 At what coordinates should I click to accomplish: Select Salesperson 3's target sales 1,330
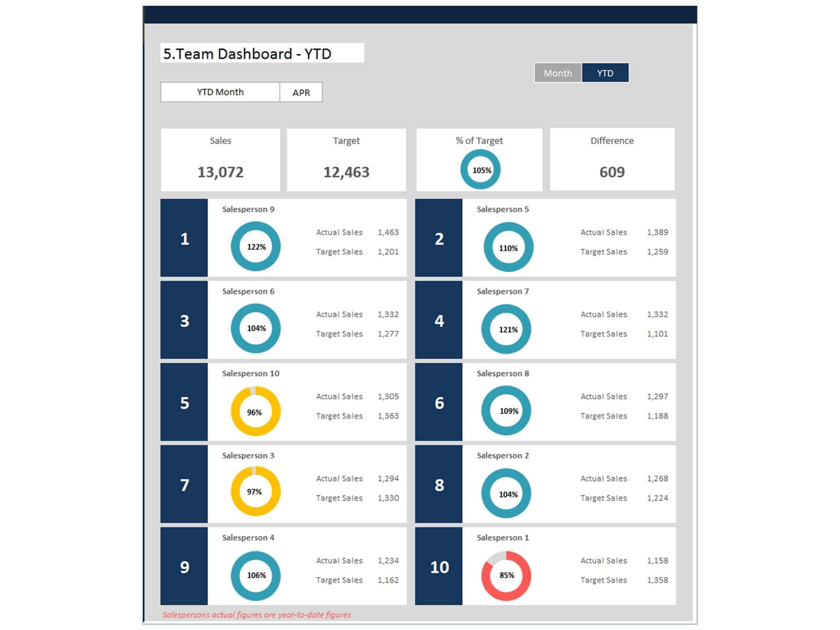tap(388, 498)
